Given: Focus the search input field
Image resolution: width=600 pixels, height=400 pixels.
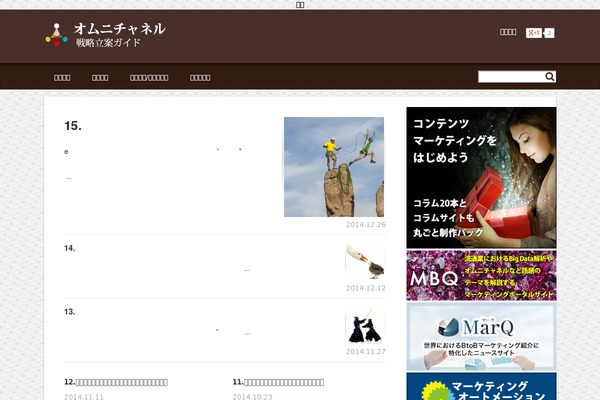Looking at the screenshot, I should [511, 77].
